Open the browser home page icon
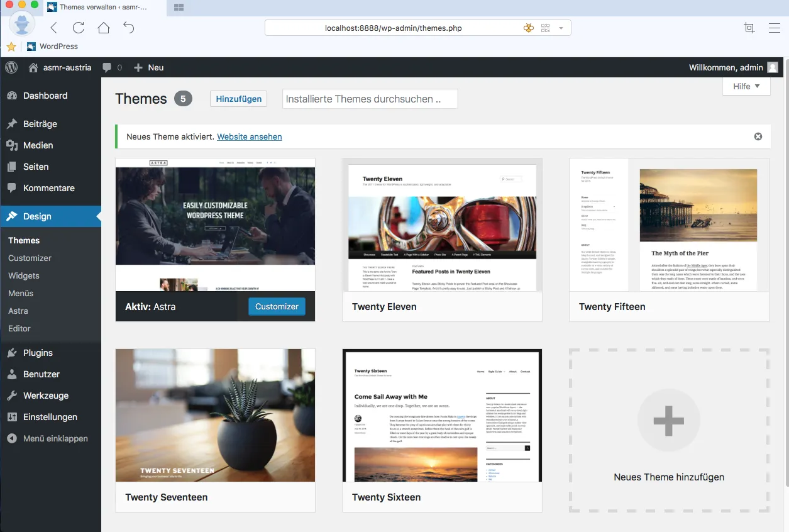789x532 pixels. click(104, 28)
